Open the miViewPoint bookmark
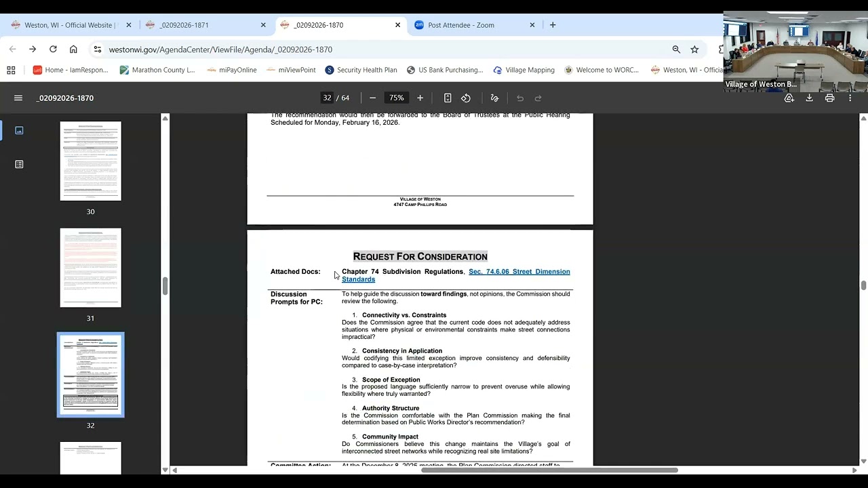 (291, 70)
